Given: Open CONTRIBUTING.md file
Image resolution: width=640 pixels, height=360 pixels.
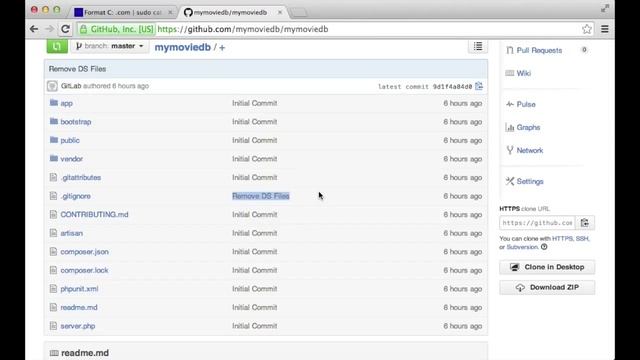Looking at the screenshot, I should 94,215.
